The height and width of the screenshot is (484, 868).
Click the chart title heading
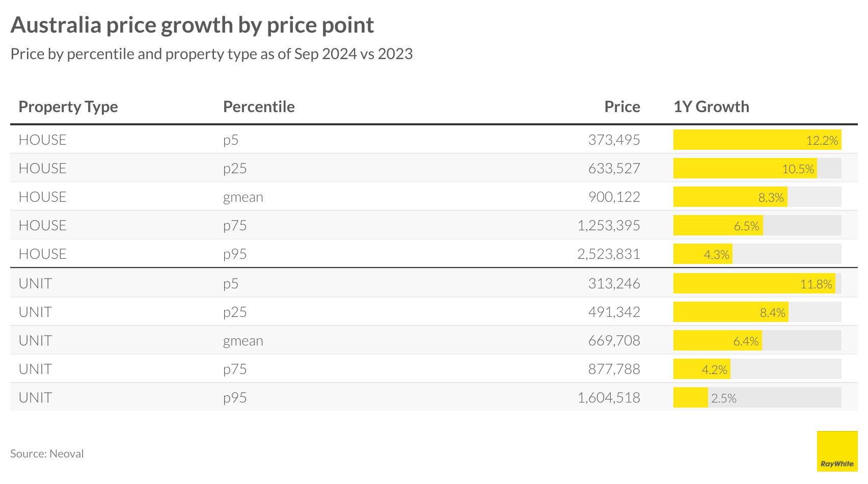pos(192,25)
